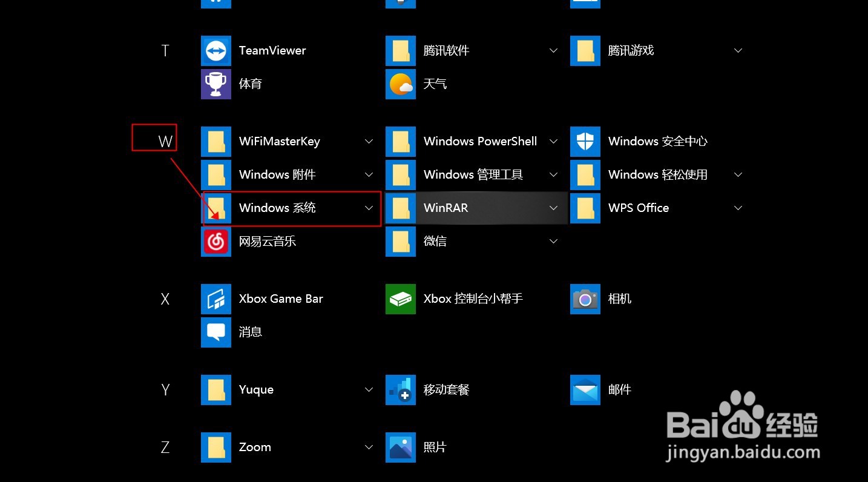Open TeamViewer
The width and height of the screenshot is (868, 482).
click(272, 50)
